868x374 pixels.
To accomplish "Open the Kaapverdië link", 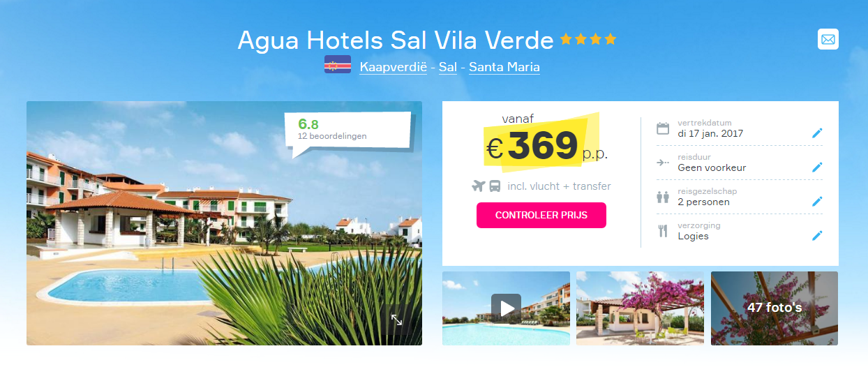I will [393, 67].
